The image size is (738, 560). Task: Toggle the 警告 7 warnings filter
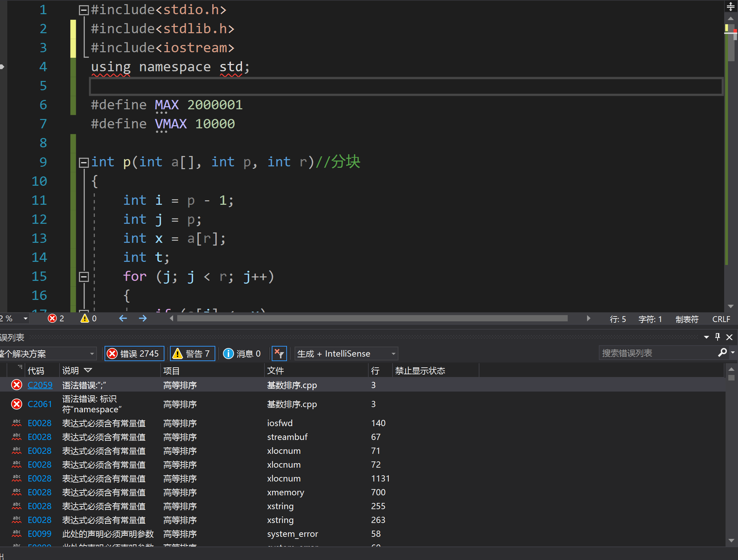[192, 354]
